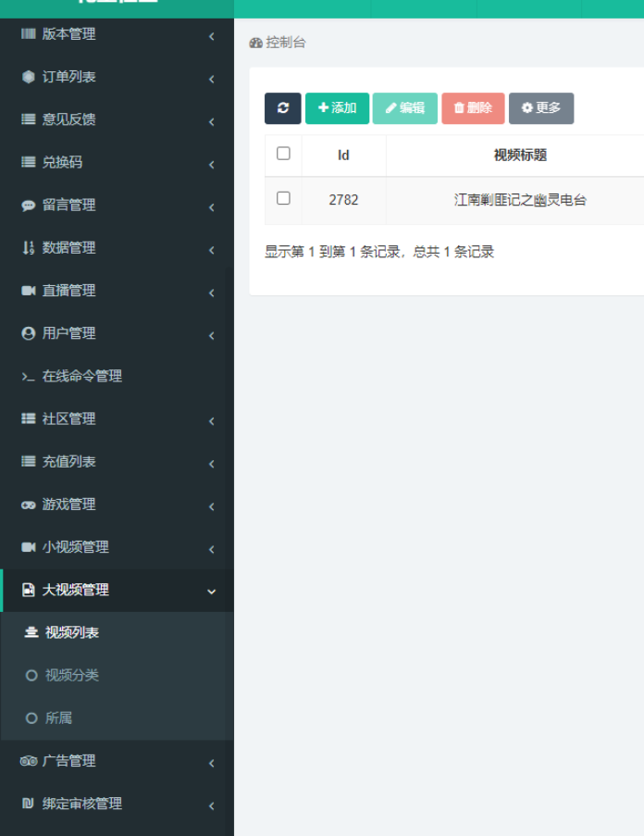Select 所属 in sidebar submenu
Image resolution: width=644 pixels, height=836 pixels.
(58, 717)
